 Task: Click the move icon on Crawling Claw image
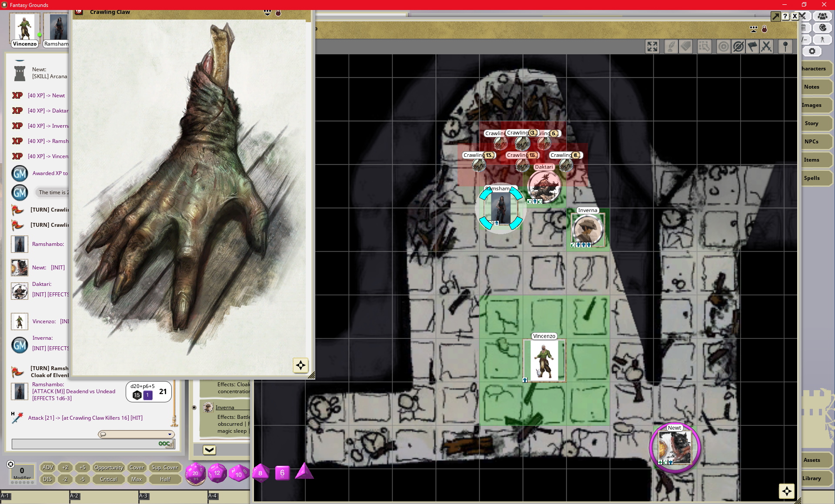click(x=301, y=365)
